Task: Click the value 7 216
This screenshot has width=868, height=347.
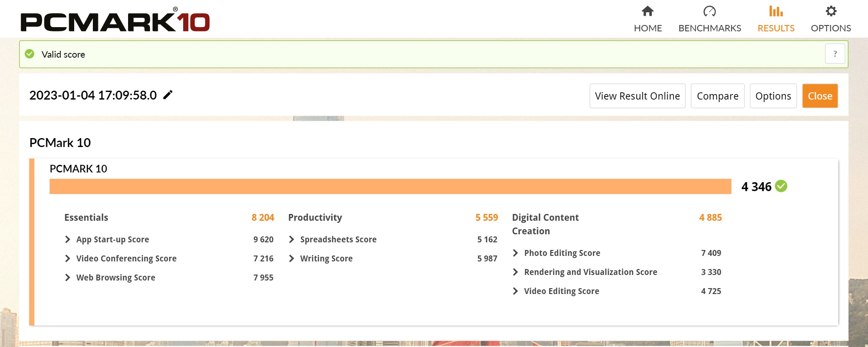Action: point(263,258)
